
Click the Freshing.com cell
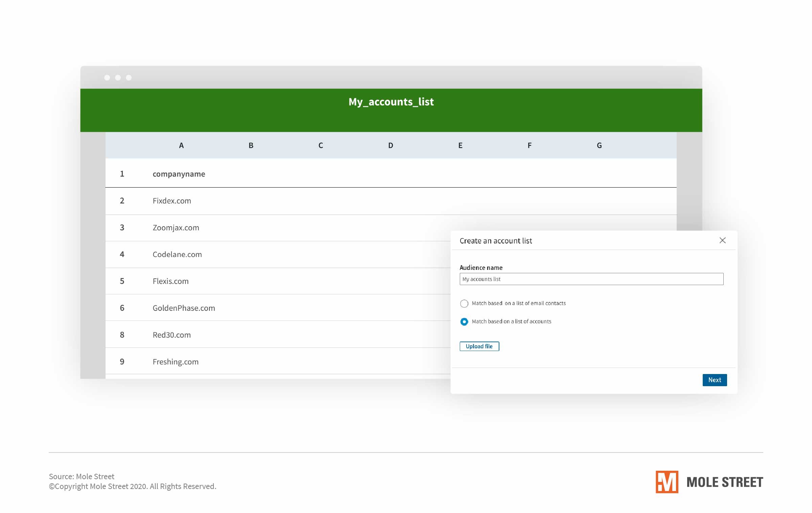click(x=176, y=362)
